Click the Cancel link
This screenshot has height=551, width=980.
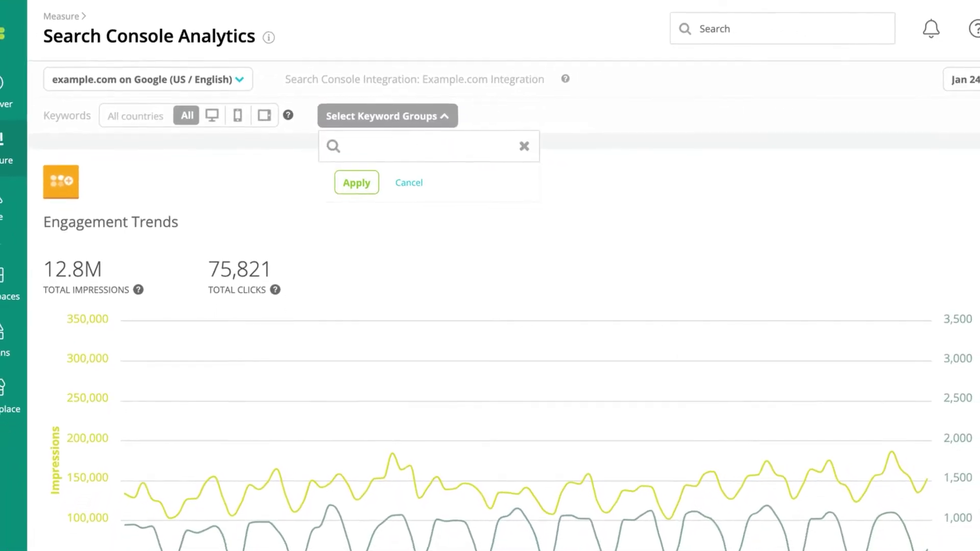coord(409,183)
